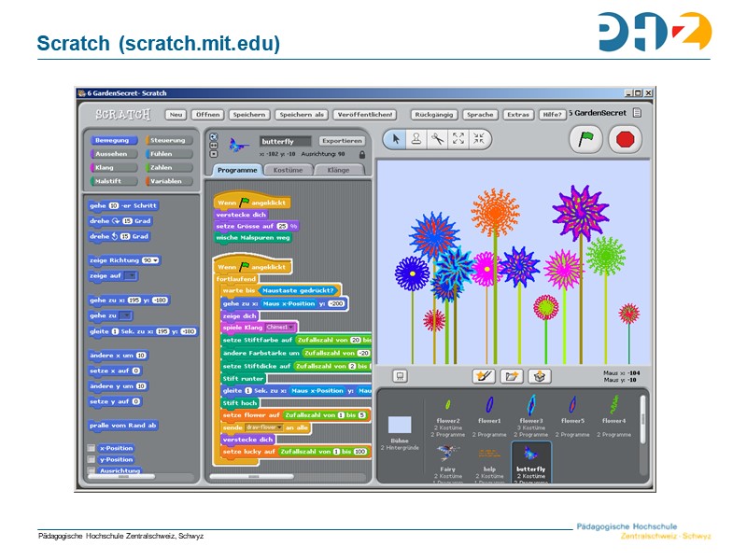
Task: Choose the shrink sprite tool
Action: click(478, 138)
